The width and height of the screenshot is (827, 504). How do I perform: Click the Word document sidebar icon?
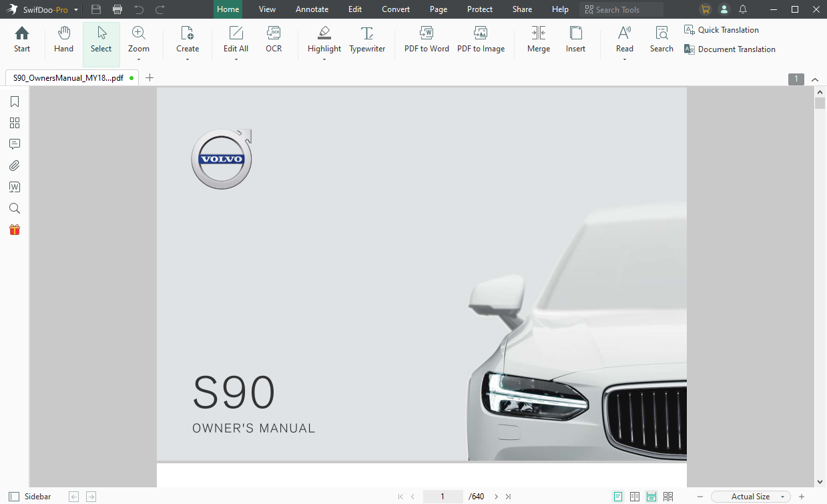15,187
